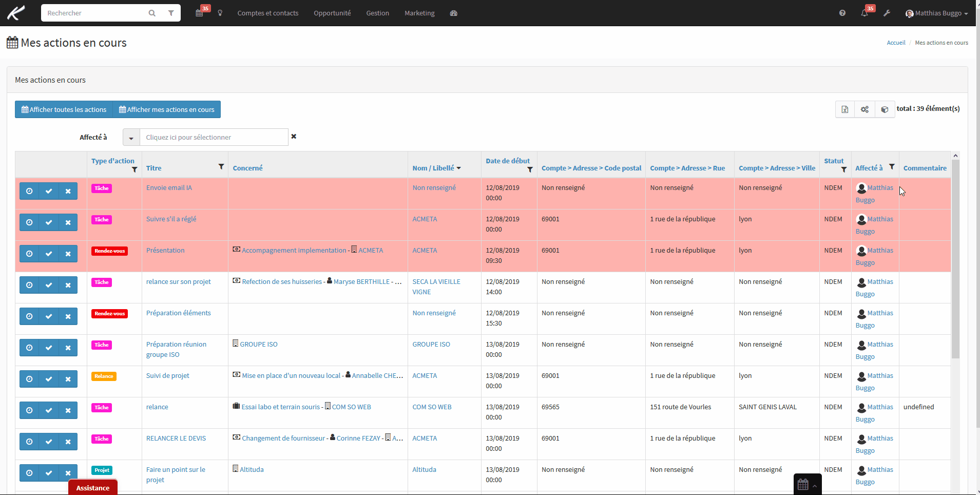Click the help question mark icon

coord(842,13)
